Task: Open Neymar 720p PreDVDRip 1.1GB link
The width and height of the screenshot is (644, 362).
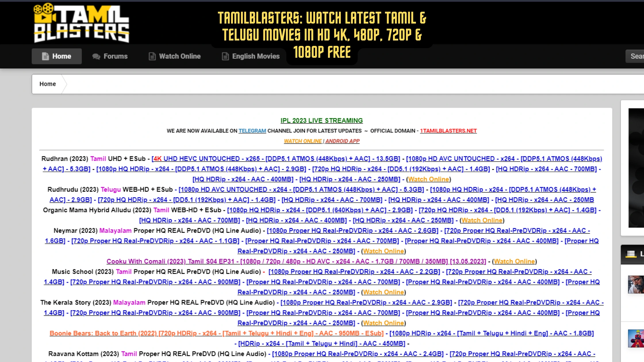Action: 155,241
